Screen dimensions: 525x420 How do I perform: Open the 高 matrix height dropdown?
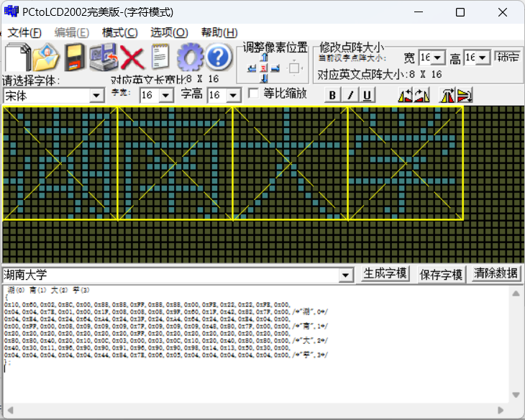483,58
